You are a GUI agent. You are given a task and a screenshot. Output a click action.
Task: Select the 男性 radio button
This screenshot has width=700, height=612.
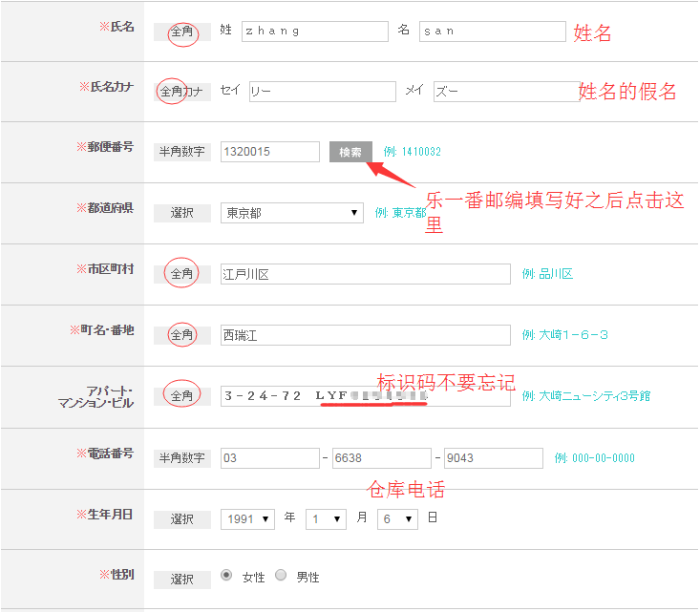(x=281, y=576)
